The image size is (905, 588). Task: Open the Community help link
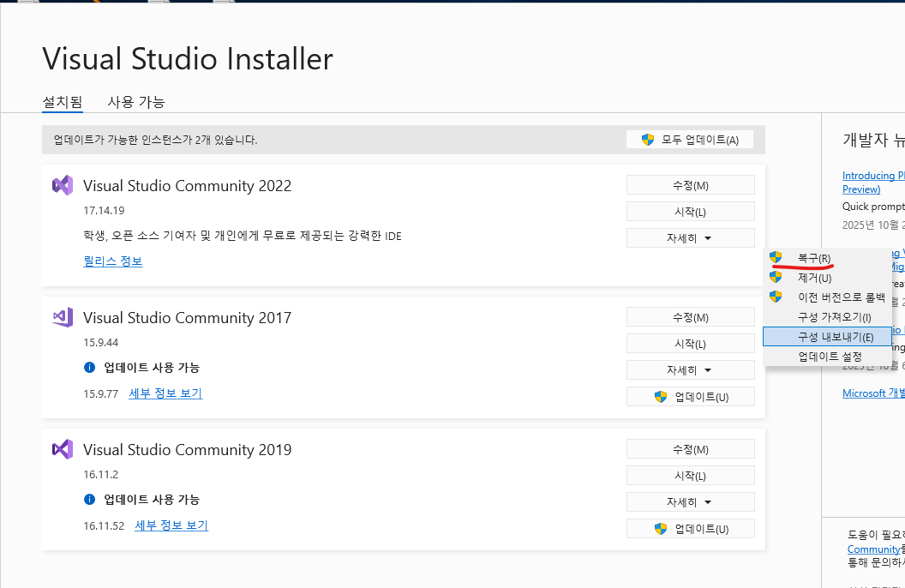click(x=873, y=549)
